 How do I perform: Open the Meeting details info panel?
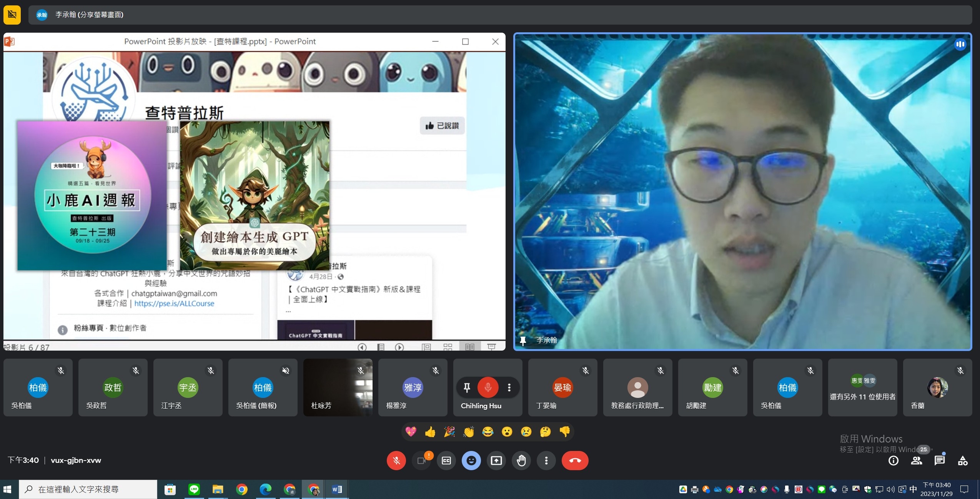pyautogui.click(x=893, y=460)
